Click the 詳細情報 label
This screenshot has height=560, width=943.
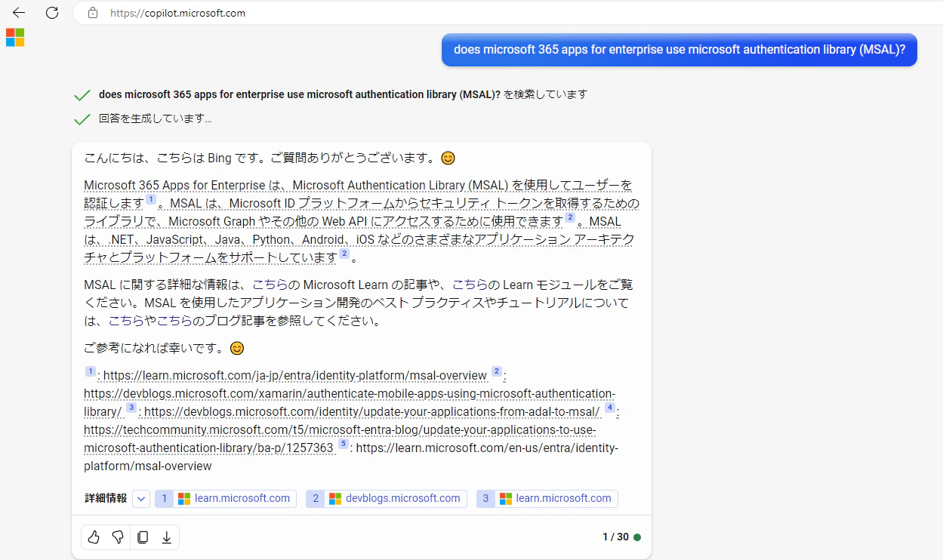point(106,499)
